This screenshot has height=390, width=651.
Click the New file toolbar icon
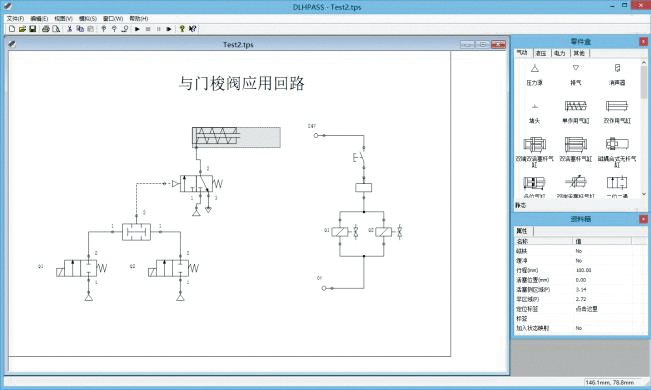click(12, 29)
